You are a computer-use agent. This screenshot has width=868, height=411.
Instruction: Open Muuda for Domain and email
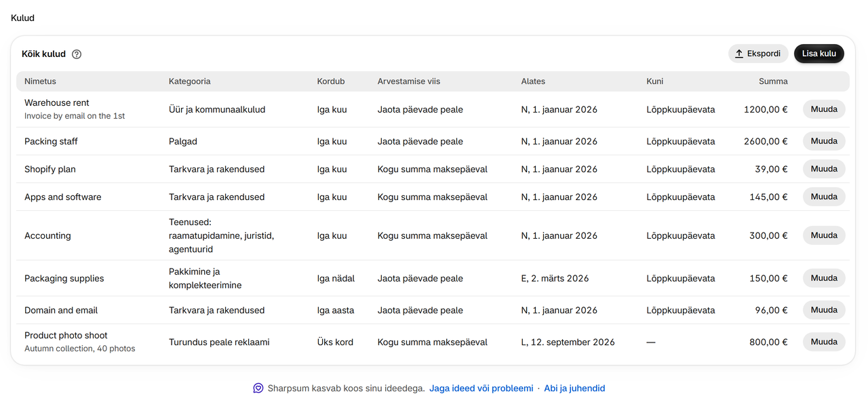point(824,310)
